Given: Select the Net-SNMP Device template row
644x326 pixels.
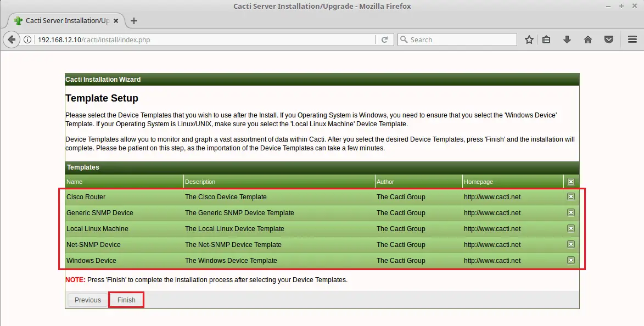Looking at the screenshot, I should [x=93, y=245].
